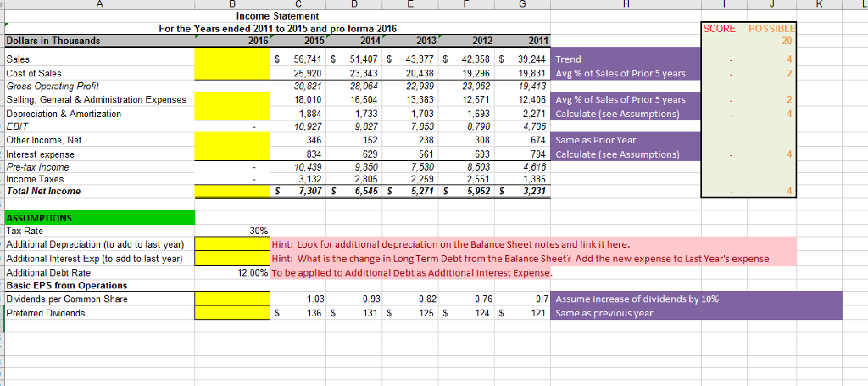The width and height of the screenshot is (868, 386).
Task: Click Additional Debt Rate value 12.00%
Action: (253, 272)
